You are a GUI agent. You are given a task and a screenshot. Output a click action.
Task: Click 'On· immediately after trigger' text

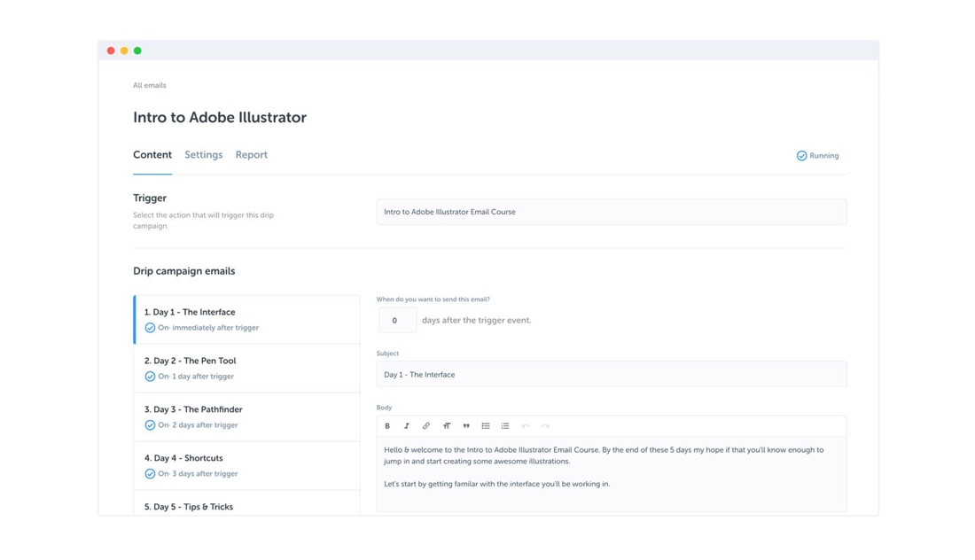coord(208,328)
